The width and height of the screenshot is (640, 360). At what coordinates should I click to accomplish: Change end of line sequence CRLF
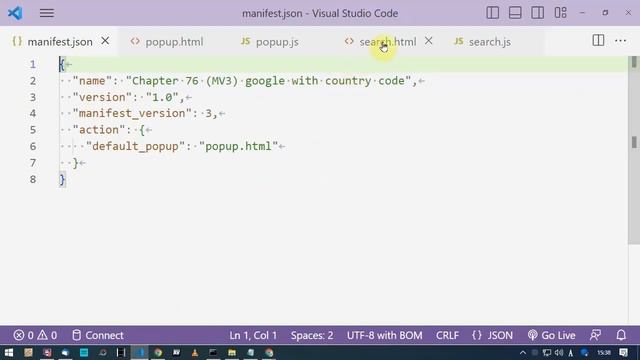[x=447, y=336]
